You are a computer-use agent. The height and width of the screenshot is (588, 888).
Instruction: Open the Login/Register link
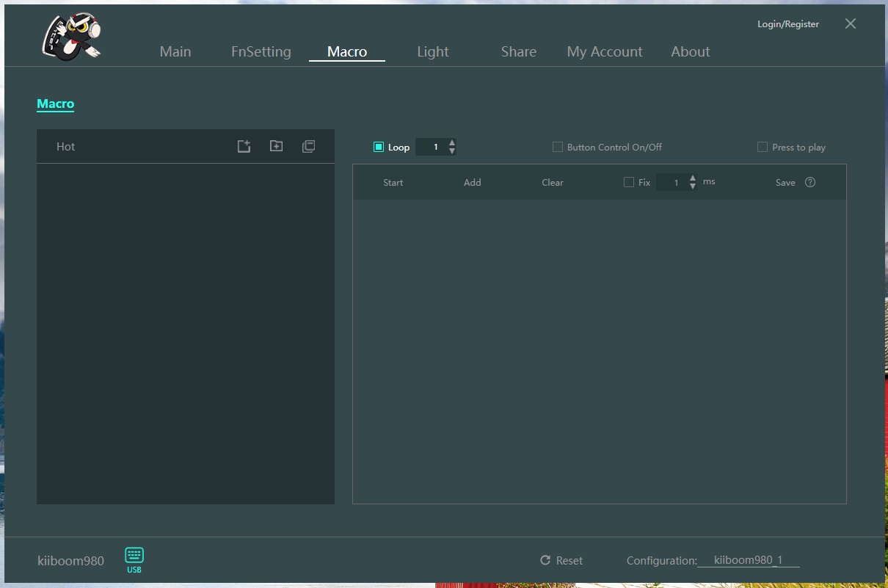pos(788,23)
